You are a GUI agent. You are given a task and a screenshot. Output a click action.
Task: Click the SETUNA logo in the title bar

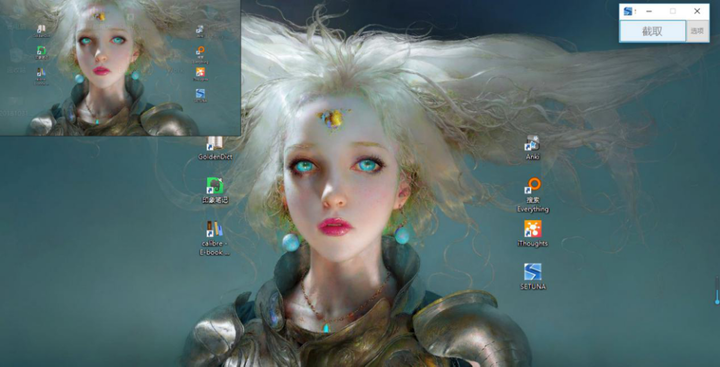point(628,11)
